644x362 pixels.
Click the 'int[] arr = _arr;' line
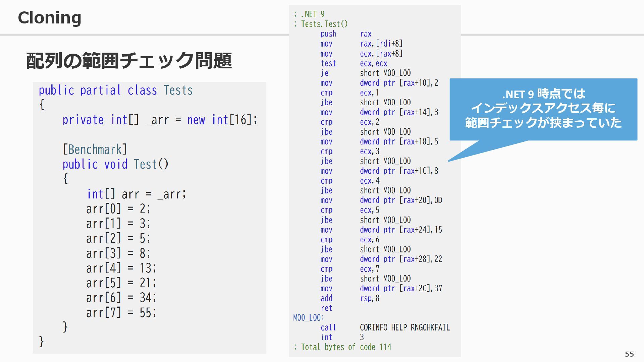click(x=136, y=194)
